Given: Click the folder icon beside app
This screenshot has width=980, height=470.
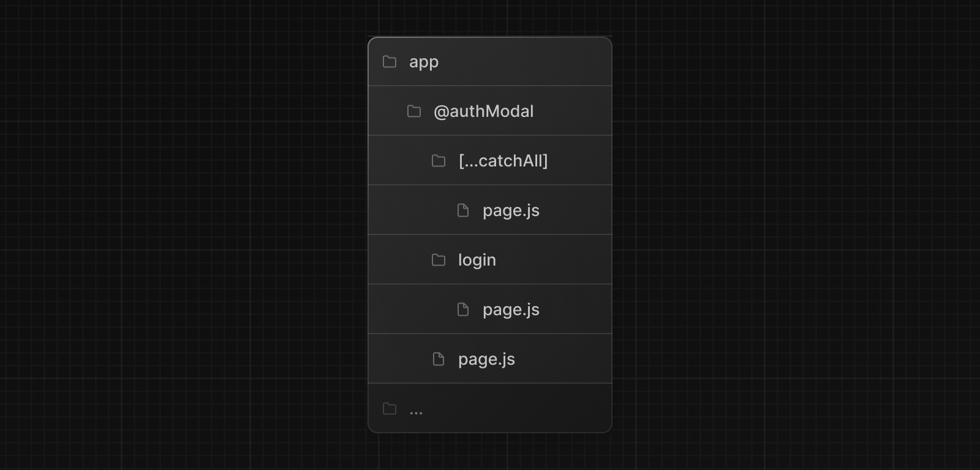Looking at the screenshot, I should point(390,62).
